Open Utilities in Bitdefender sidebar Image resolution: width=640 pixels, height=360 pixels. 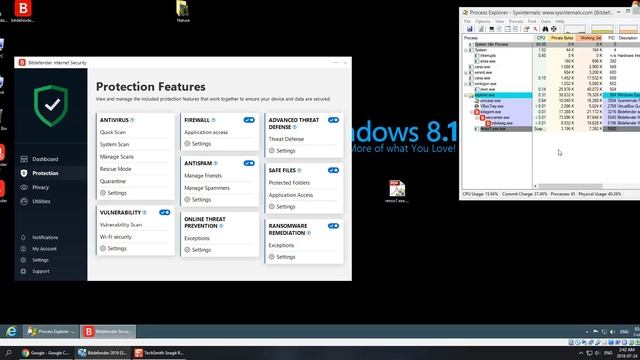[x=41, y=201]
